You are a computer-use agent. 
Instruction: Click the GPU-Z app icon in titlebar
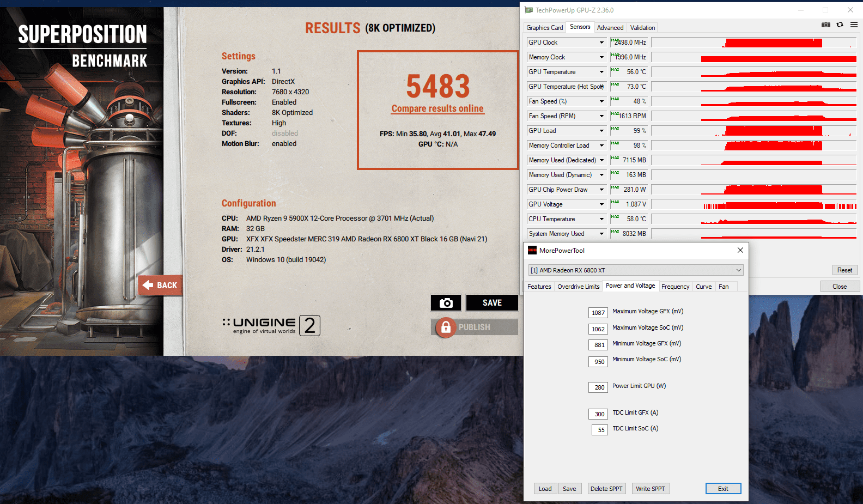click(528, 10)
